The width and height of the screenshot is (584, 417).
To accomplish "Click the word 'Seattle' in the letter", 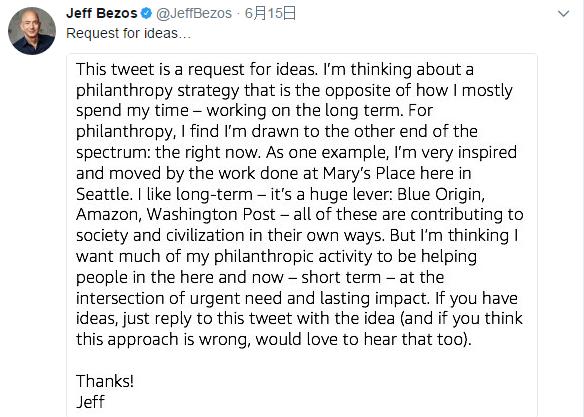I will [102, 194].
